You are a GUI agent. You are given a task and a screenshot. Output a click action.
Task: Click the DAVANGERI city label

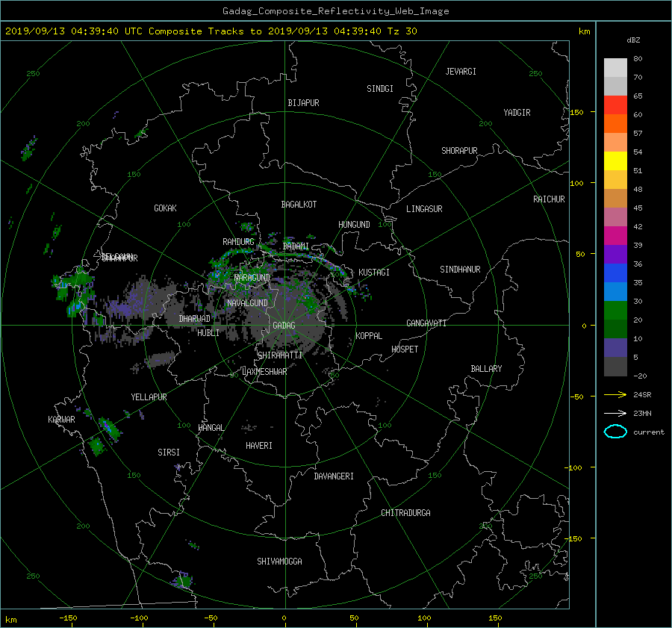(x=334, y=476)
